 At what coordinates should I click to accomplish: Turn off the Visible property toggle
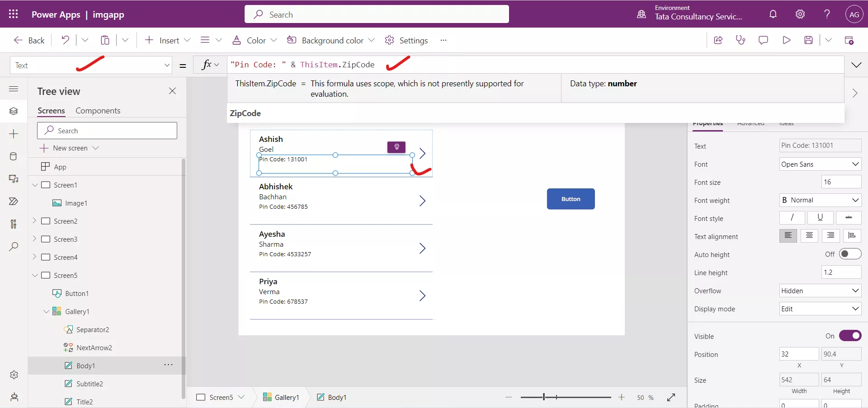click(x=850, y=336)
